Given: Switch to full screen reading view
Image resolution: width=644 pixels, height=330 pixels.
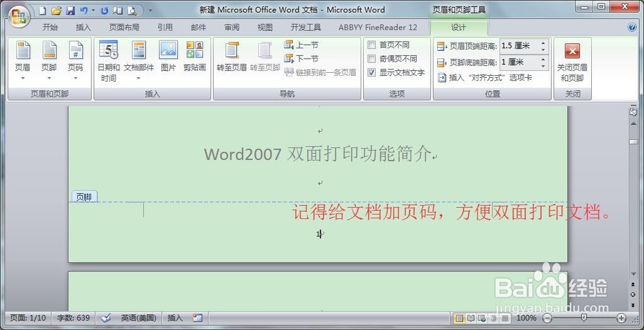Looking at the screenshot, I should click(x=471, y=318).
